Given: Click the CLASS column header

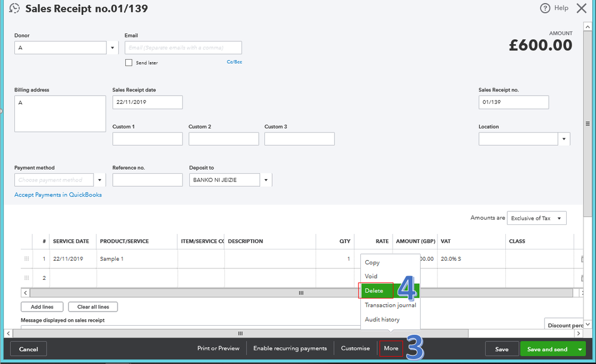Looking at the screenshot, I should click(x=517, y=241).
